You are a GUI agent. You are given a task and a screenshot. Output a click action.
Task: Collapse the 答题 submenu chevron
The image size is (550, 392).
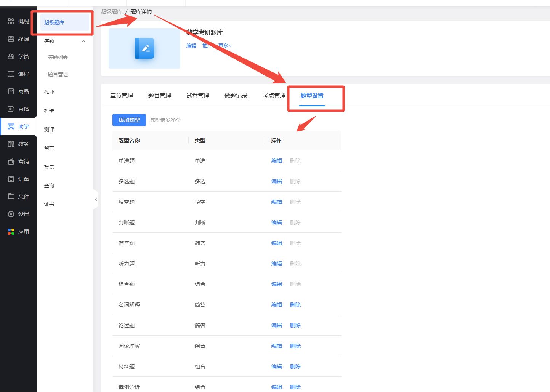click(x=83, y=41)
